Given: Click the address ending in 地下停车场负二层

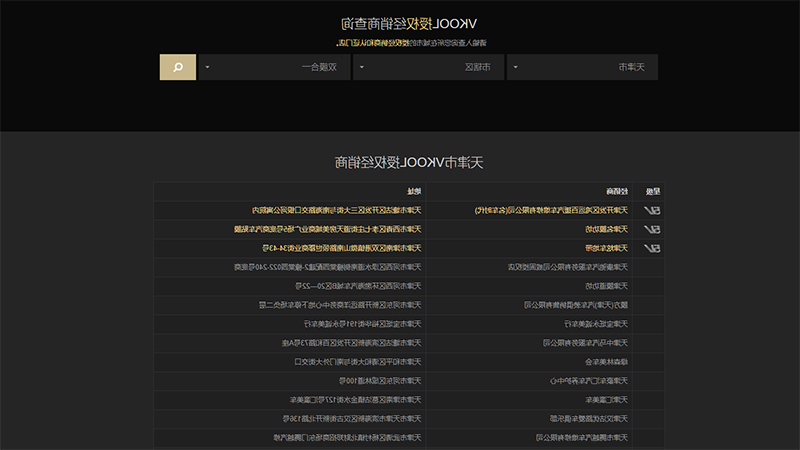Looking at the screenshot, I should coord(340,305).
